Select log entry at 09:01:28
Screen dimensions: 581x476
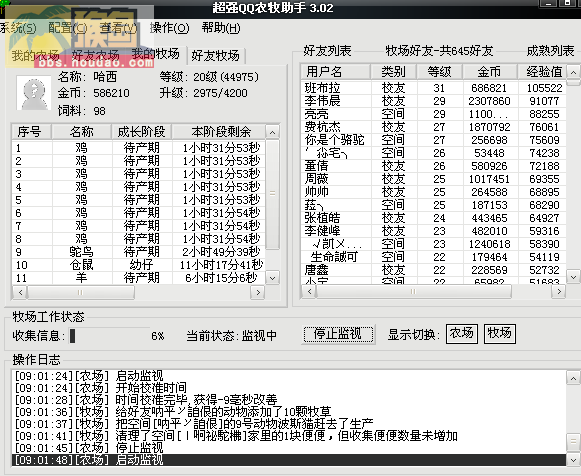point(289,400)
